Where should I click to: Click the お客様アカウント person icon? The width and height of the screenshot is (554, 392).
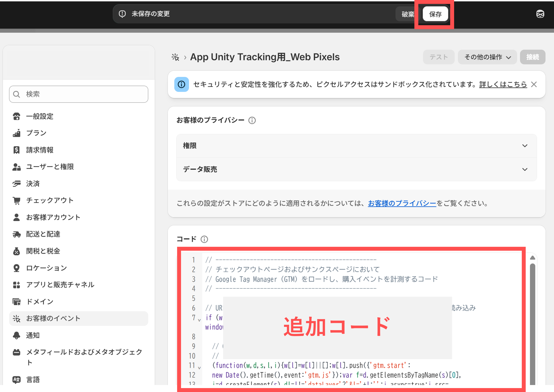16,217
